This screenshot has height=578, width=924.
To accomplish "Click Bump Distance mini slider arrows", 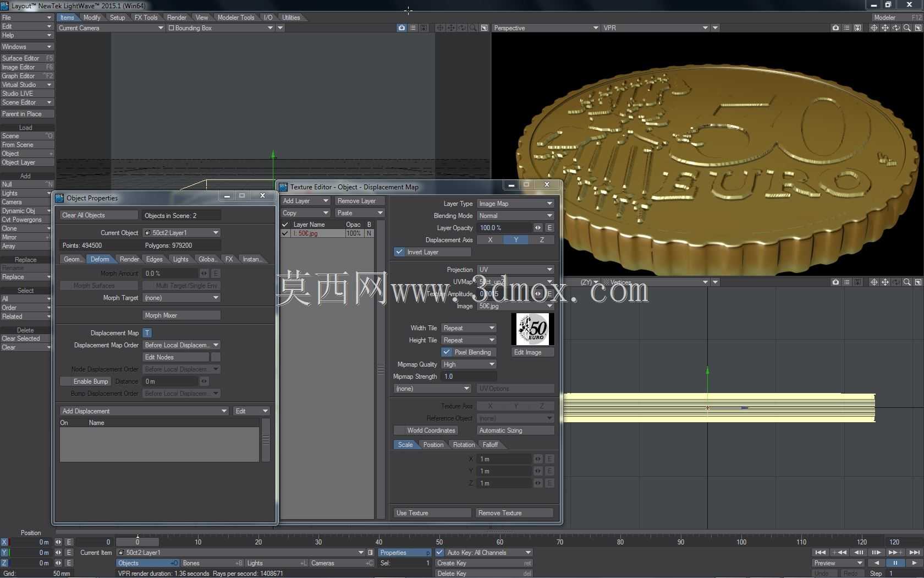I will [x=204, y=381].
